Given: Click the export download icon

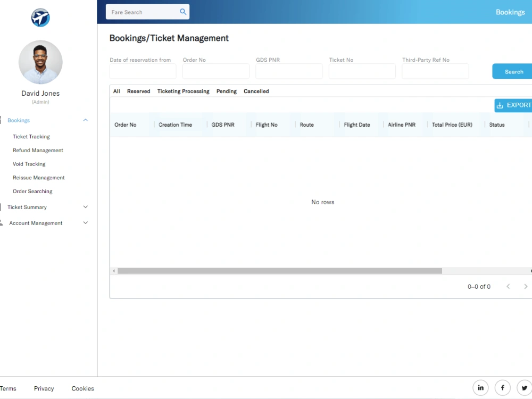Looking at the screenshot, I should (500, 105).
